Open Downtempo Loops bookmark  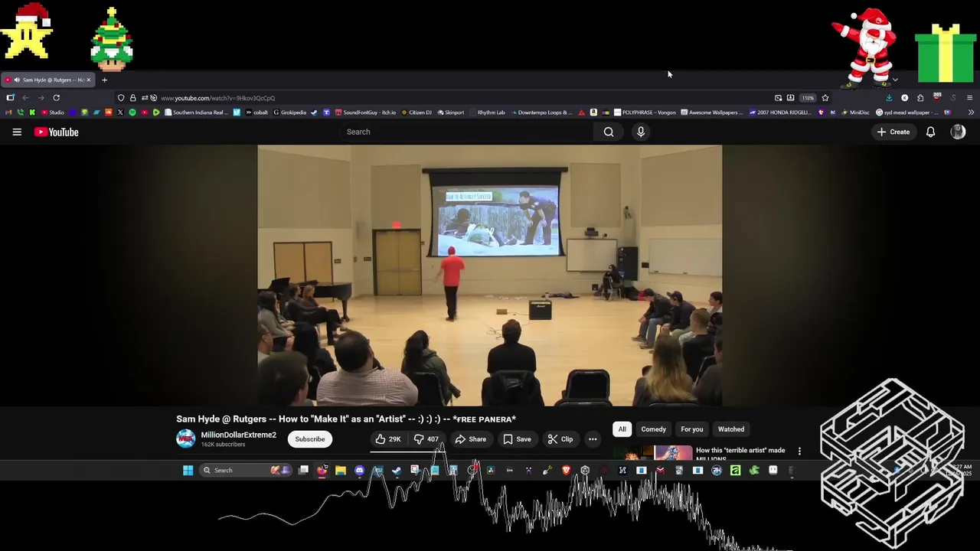click(541, 112)
